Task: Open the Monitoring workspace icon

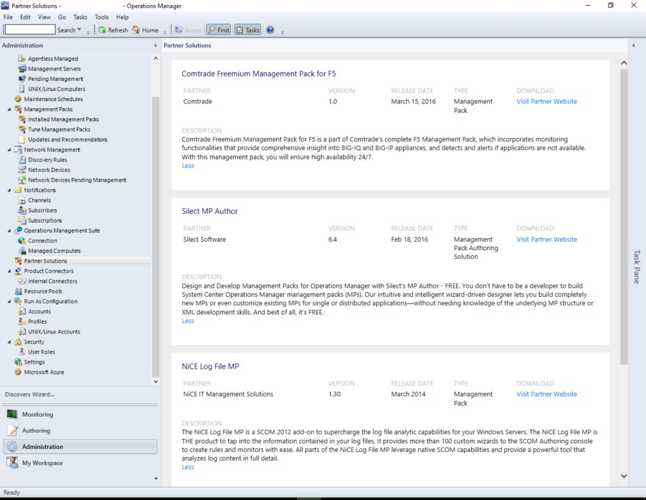Action: tap(12, 414)
